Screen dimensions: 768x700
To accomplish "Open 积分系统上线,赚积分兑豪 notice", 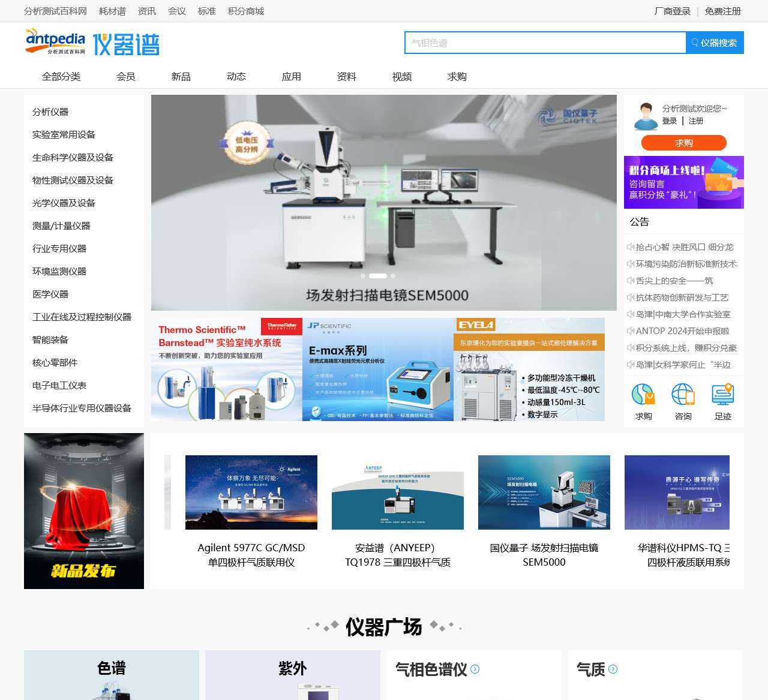I will click(686, 348).
